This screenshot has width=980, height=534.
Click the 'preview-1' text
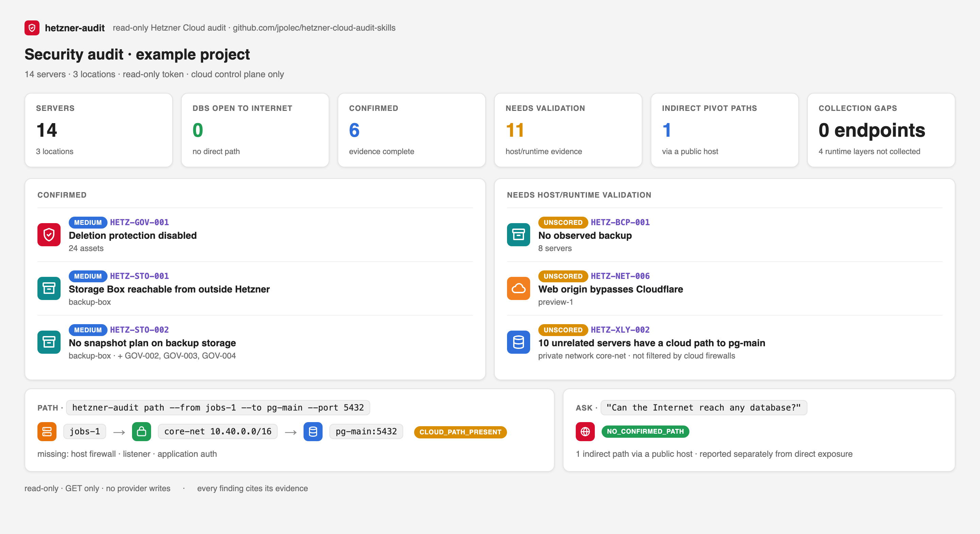click(555, 302)
